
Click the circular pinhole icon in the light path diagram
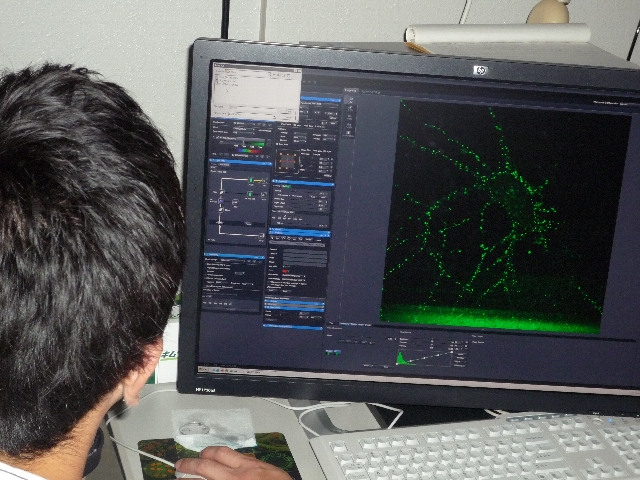point(235,202)
